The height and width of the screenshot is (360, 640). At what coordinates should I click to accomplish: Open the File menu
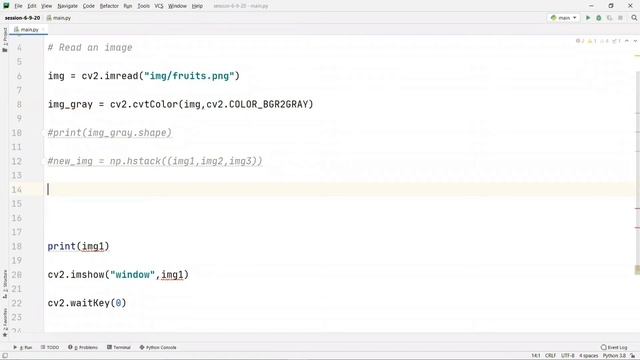point(18,6)
